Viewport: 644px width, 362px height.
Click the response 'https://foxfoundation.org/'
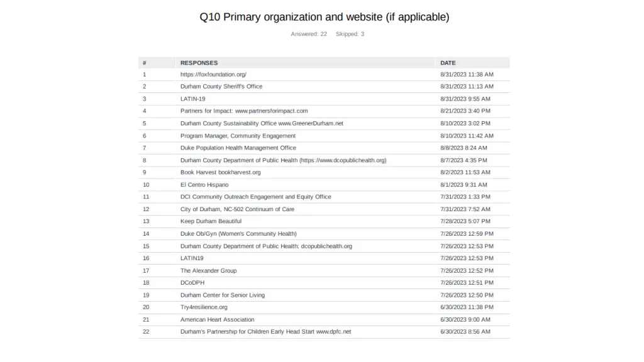(214, 74)
